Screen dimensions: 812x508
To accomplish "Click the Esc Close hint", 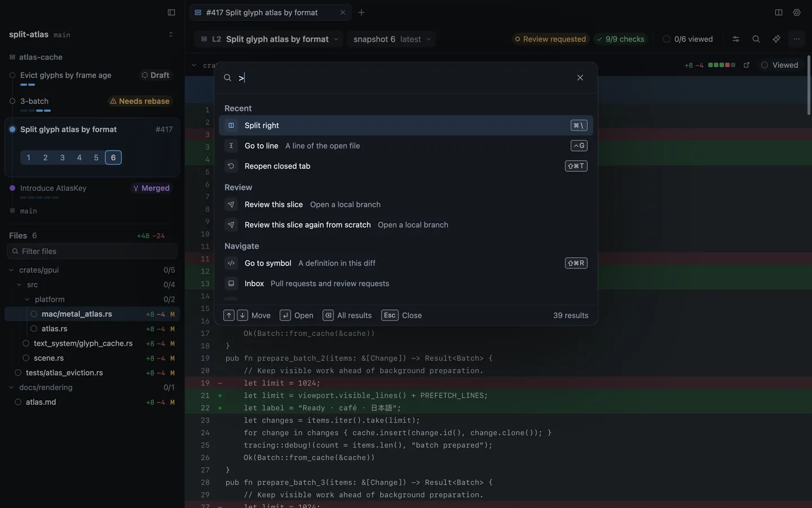I will 390,316.
